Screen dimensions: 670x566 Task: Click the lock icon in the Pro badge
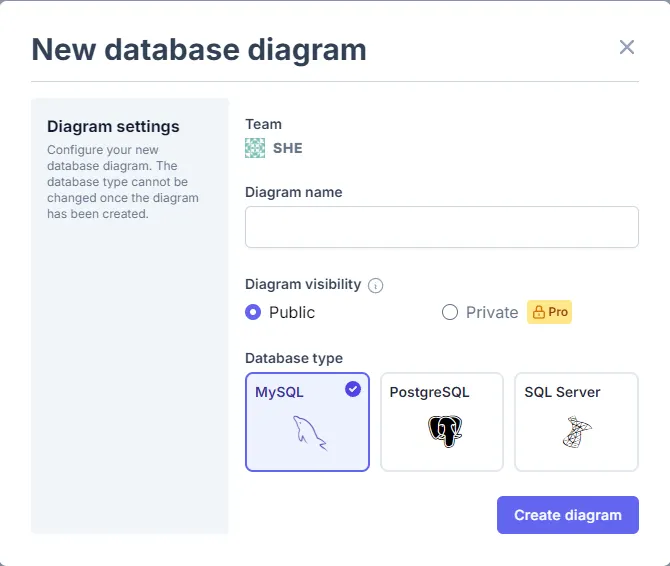click(537, 312)
